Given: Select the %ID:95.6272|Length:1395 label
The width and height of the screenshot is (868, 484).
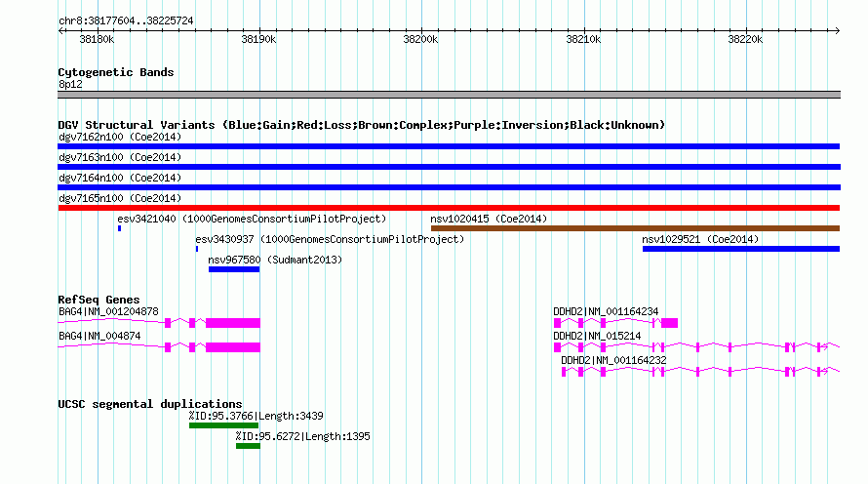Looking at the screenshot, I should tap(302, 436).
